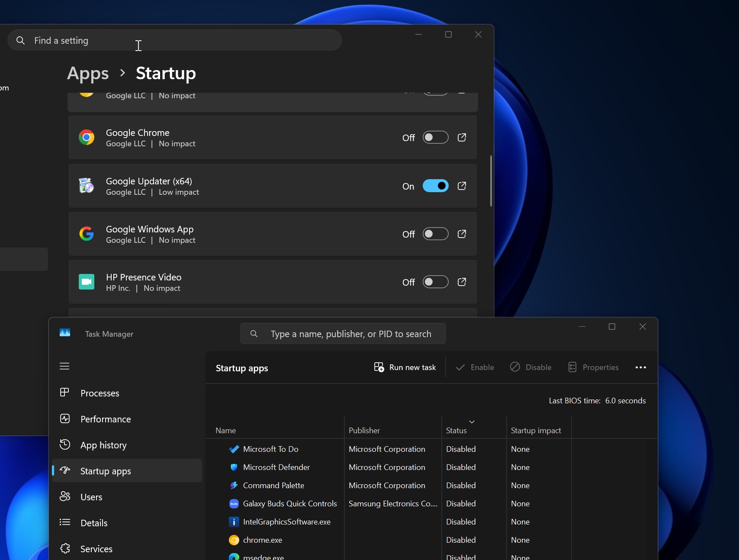Image resolution: width=739 pixels, height=560 pixels.
Task: Enable Google Windows App startup toggle
Action: [435, 234]
